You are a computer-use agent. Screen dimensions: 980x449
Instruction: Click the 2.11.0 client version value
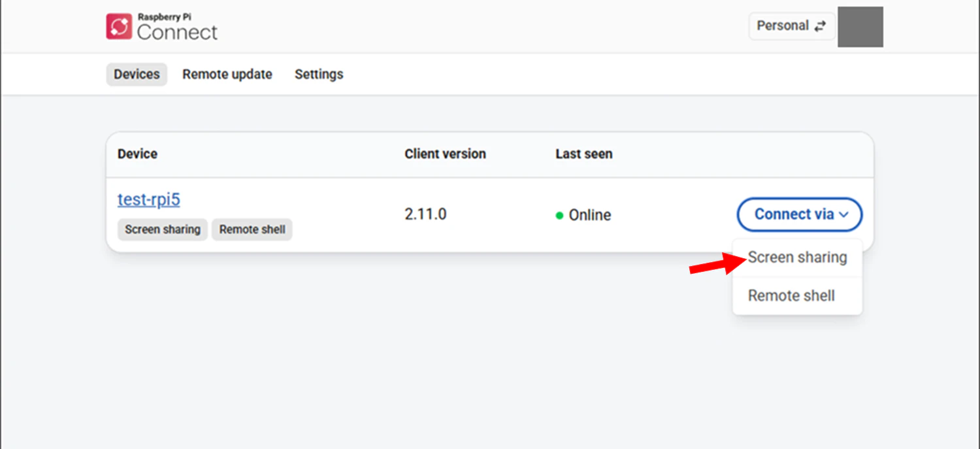[425, 214]
